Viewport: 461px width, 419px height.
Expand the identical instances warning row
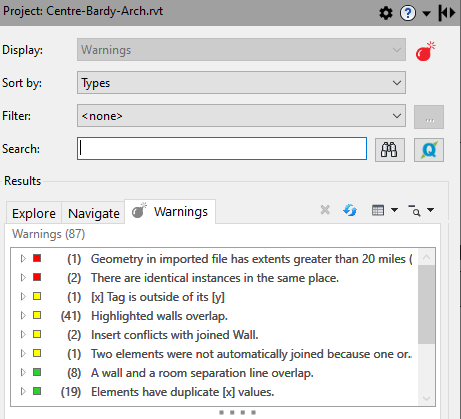(x=23, y=278)
